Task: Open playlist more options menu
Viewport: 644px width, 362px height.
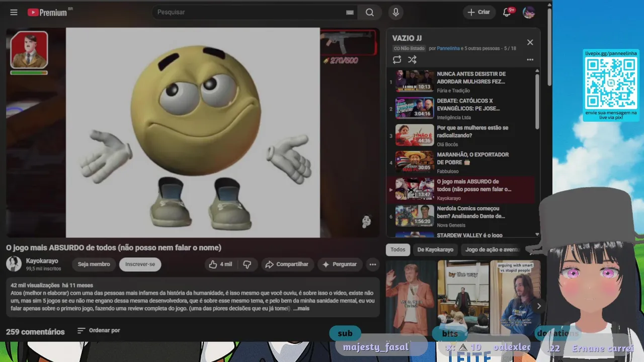Action: 530,59
